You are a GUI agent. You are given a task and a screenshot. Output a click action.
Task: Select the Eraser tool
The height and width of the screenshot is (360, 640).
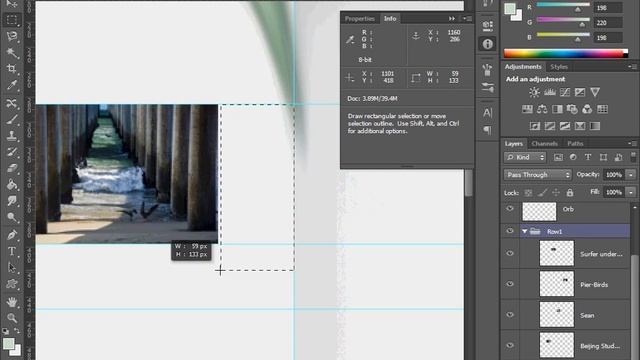(x=12, y=168)
